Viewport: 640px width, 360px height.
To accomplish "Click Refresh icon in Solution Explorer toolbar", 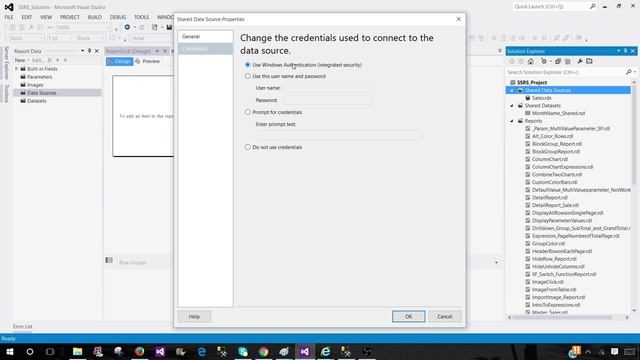I will [543, 61].
